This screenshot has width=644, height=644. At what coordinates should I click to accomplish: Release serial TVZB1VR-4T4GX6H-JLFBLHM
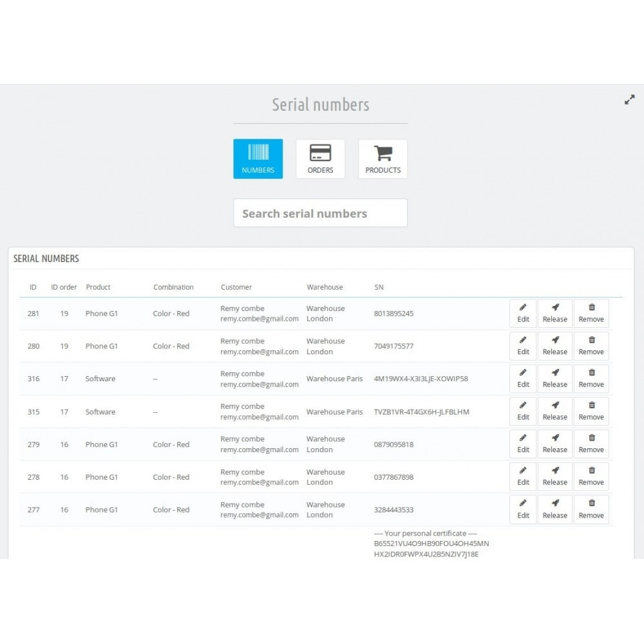555,412
